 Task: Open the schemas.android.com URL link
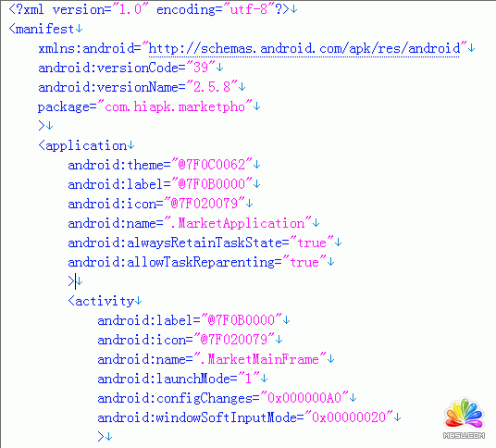pyautogui.click(x=304, y=49)
